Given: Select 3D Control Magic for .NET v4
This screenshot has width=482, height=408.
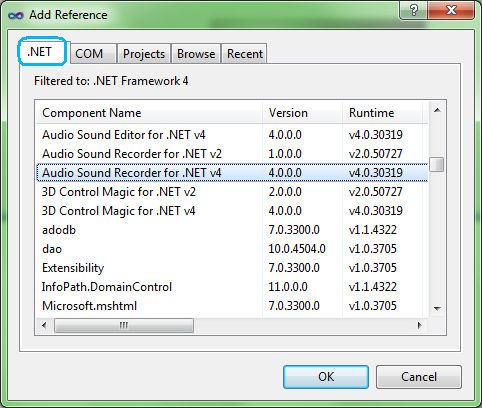Looking at the screenshot, I should [232, 211].
